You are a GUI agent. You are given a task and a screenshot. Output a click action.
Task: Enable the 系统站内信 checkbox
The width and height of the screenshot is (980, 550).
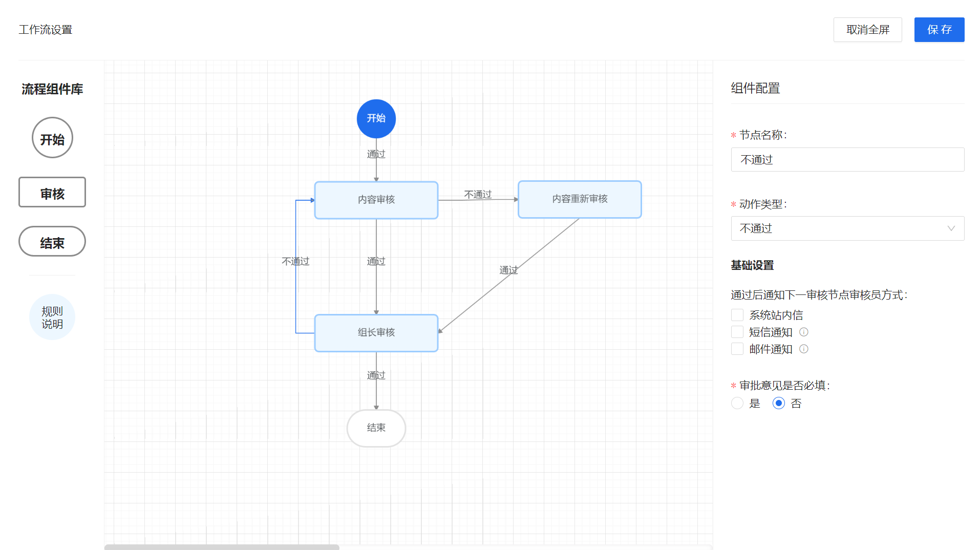pyautogui.click(x=737, y=315)
